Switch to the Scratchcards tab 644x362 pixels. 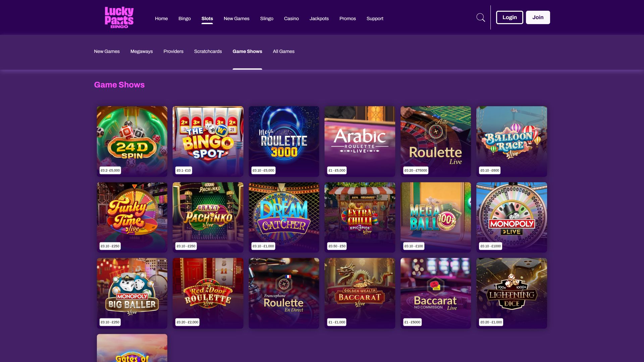click(x=208, y=51)
